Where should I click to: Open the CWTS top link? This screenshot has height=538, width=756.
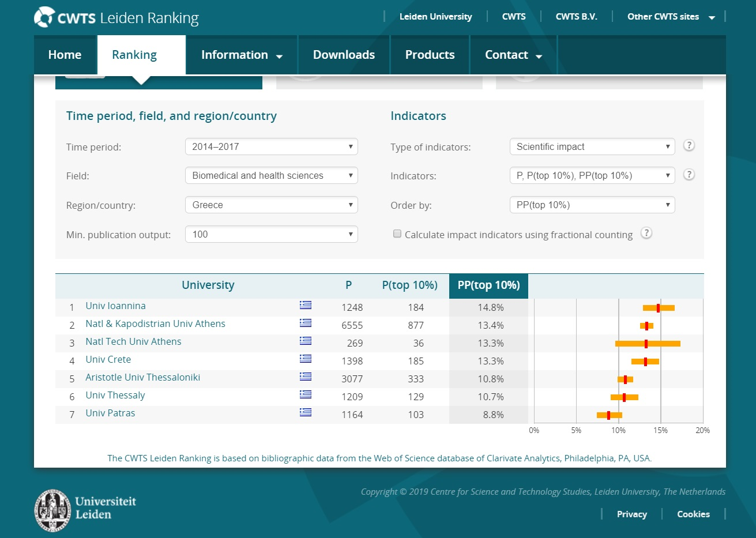point(514,17)
